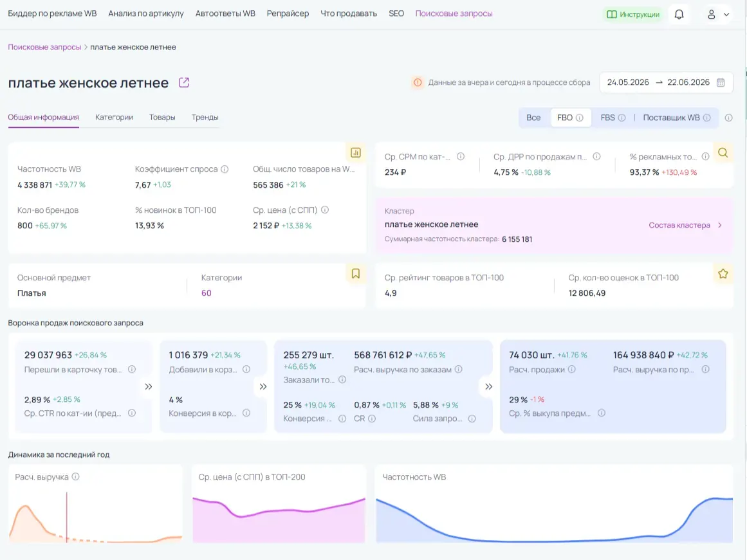Select the Все delivery filter

(x=533, y=118)
